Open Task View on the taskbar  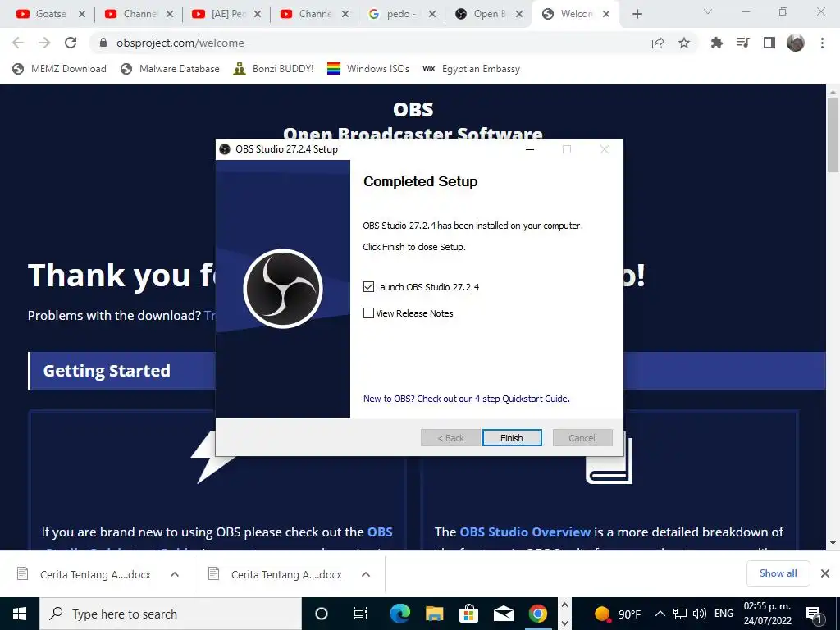click(361, 614)
